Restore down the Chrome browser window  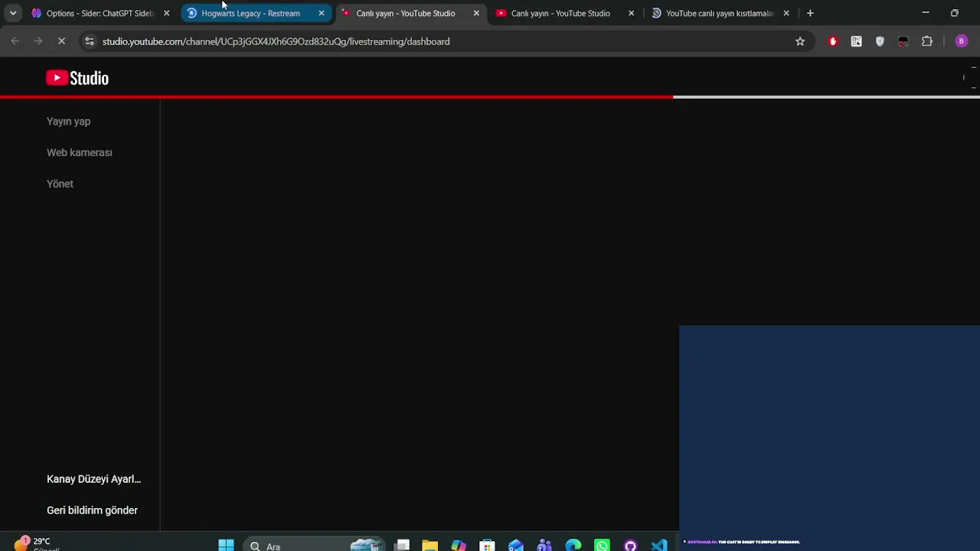(x=955, y=13)
